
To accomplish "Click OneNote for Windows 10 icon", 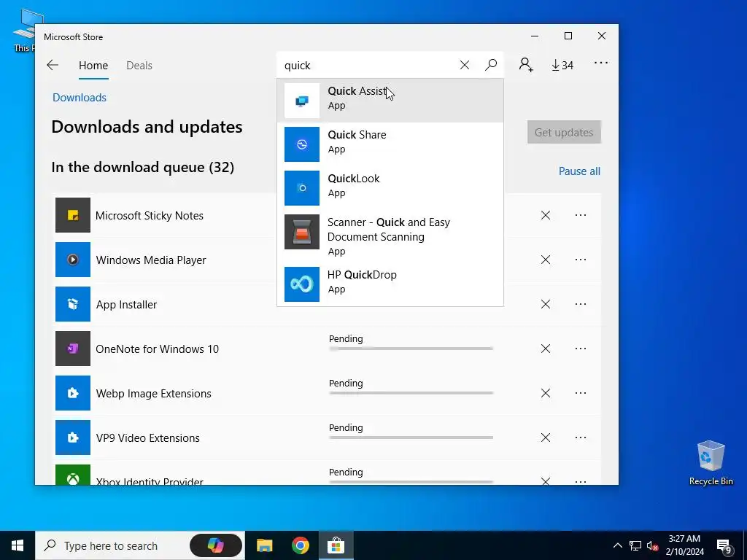I will [73, 349].
